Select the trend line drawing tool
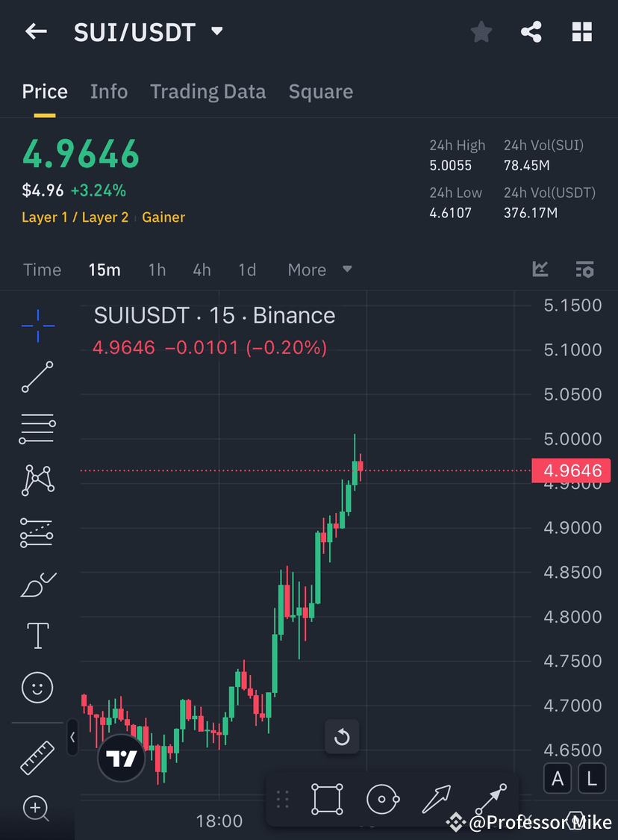 [37, 377]
